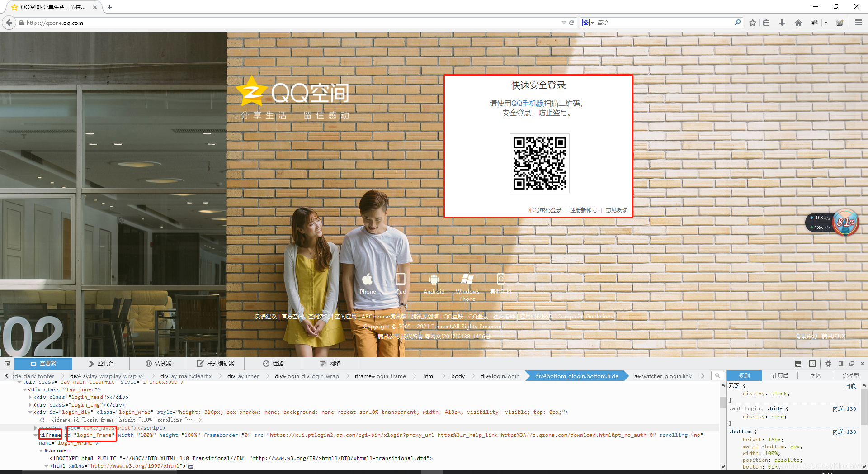Select the 规则 rules side tab
This screenshot has width=868, height=474.
coord(744,376)
